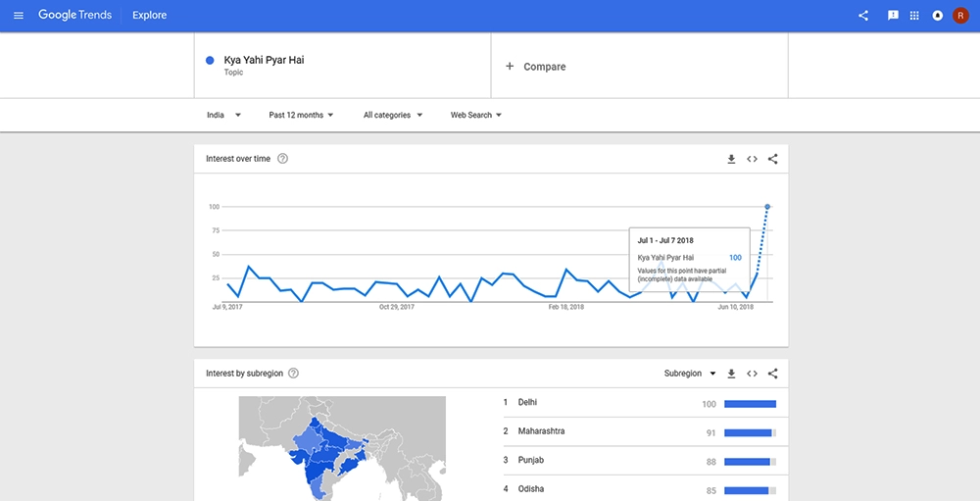The width and height of the screenshot is (980, 501).
Task: Open the send feedback icon
Action: [x=893, y=16]
